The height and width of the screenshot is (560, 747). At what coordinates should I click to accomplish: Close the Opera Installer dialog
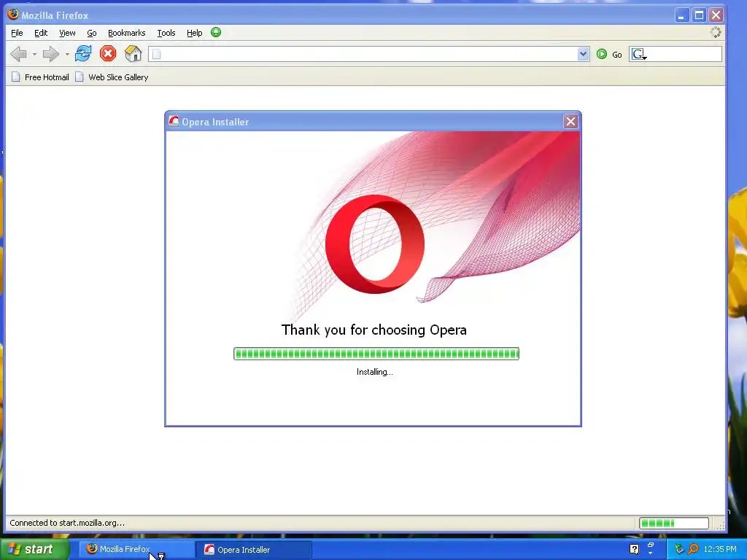click(x=570, y=122)
